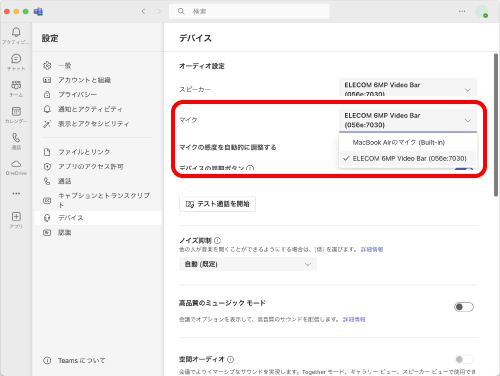Open the Activity bell icon
Image resolution: width=500 pixels, height=376 pixels.
(16, 32)
